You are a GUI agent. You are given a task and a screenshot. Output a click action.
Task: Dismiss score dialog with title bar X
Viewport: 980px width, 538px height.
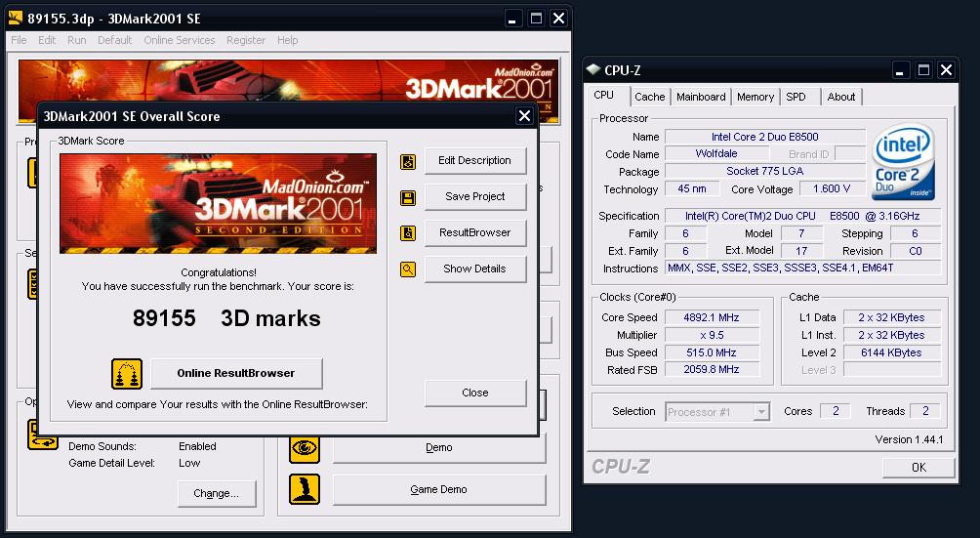pyautogui.click(x=524, y=115)
